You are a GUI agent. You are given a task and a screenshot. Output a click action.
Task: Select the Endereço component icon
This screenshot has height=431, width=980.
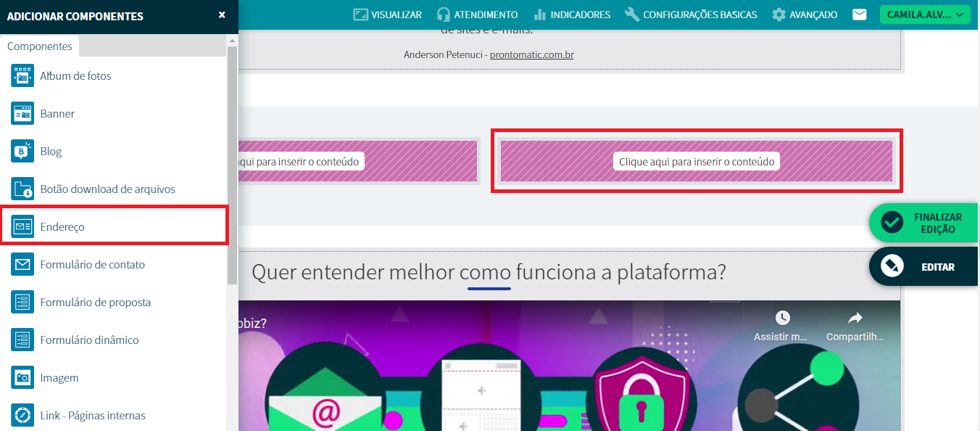coord(22,227)
